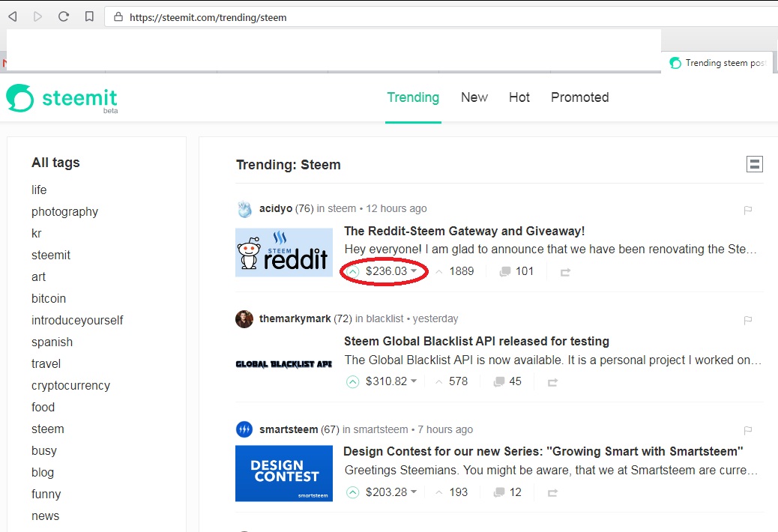Viewport: 778px width, 532px height.
Task: Resteem the Steem Global Blacklist API post
Action: (x=552, y=382)
